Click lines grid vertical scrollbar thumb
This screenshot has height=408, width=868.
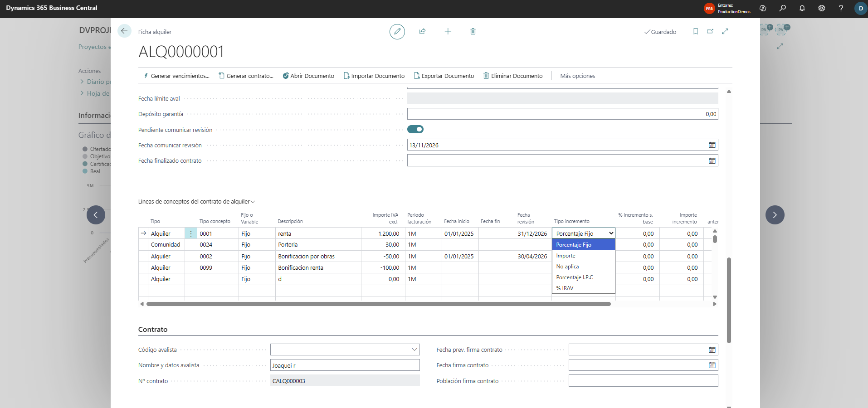coord(715,239)
